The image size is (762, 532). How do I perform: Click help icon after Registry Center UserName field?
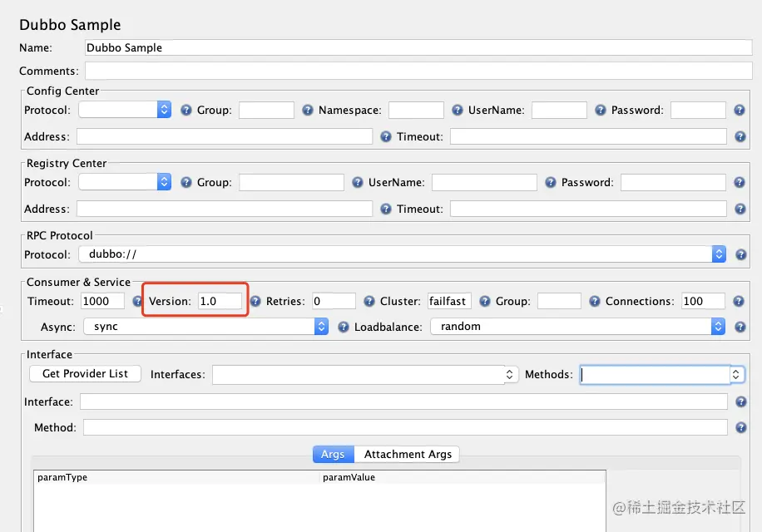coord(551,183)
